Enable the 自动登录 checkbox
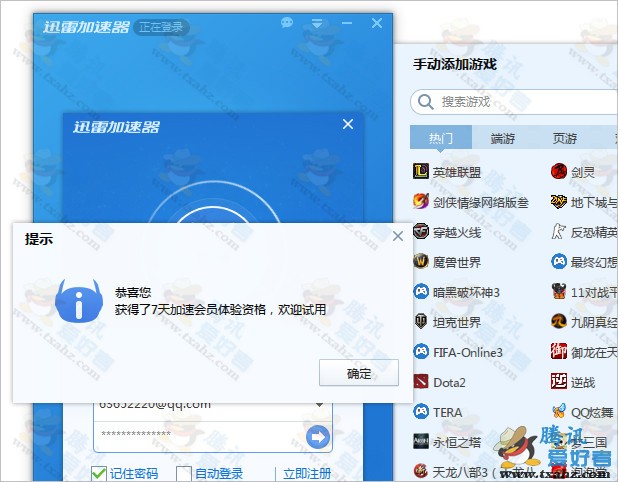This screenshot has height=482, width=618. click(x=184, y=473)
